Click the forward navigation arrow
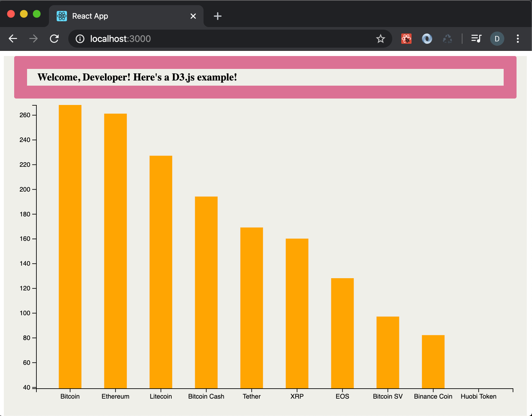 point(33,39)
